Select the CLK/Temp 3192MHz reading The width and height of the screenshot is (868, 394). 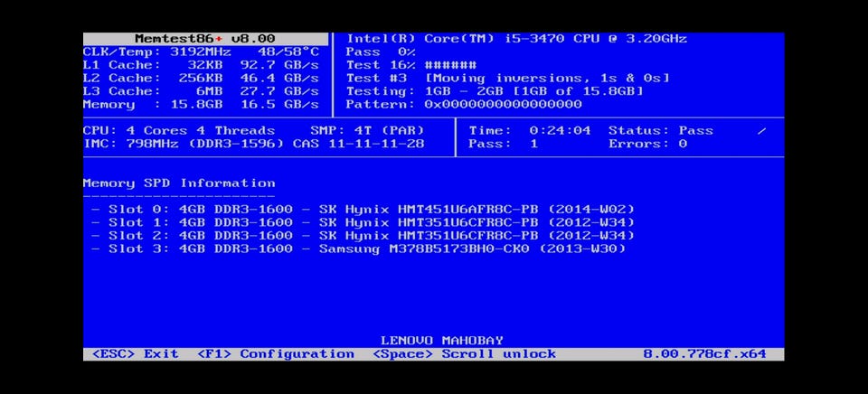157,52
